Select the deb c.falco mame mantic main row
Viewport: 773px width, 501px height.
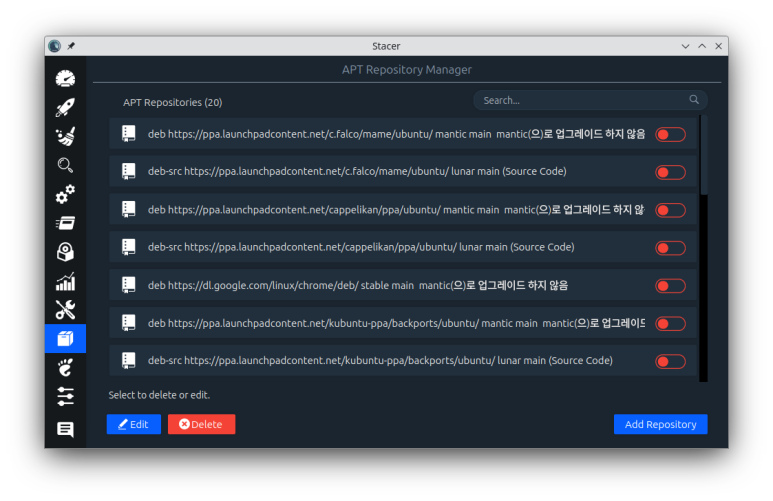click(x=403, y=134)
